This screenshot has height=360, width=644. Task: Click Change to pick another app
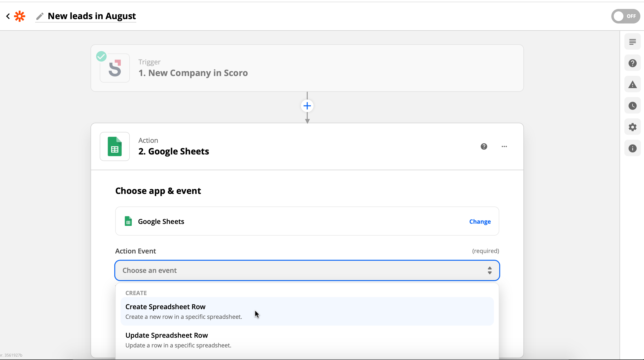click(480, 222)
